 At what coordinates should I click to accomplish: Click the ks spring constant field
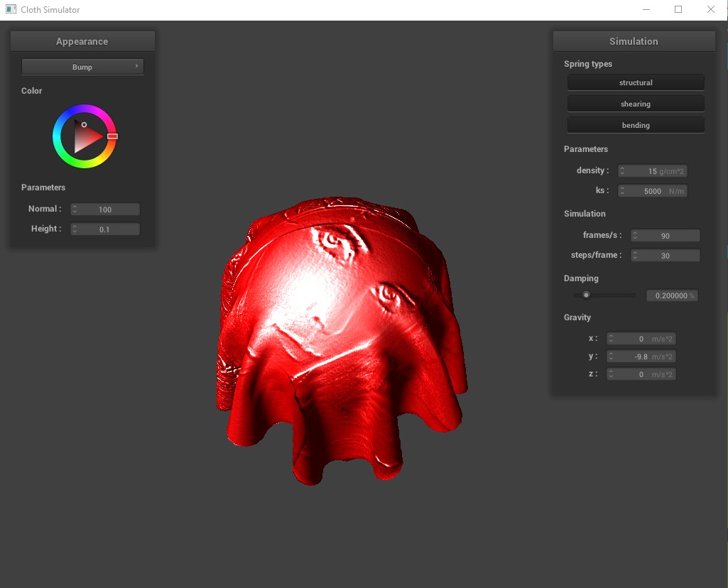[x=652, y=191]
